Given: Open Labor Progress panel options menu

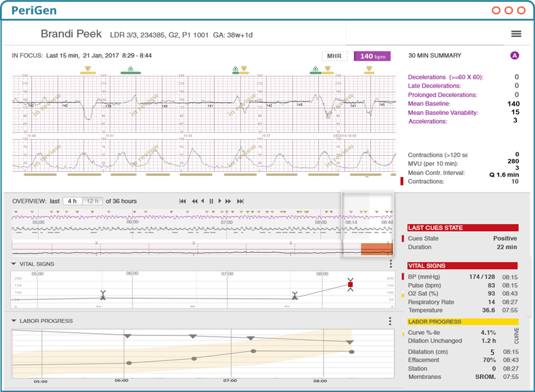Looking at the screenshot, I should click(390, 321).
